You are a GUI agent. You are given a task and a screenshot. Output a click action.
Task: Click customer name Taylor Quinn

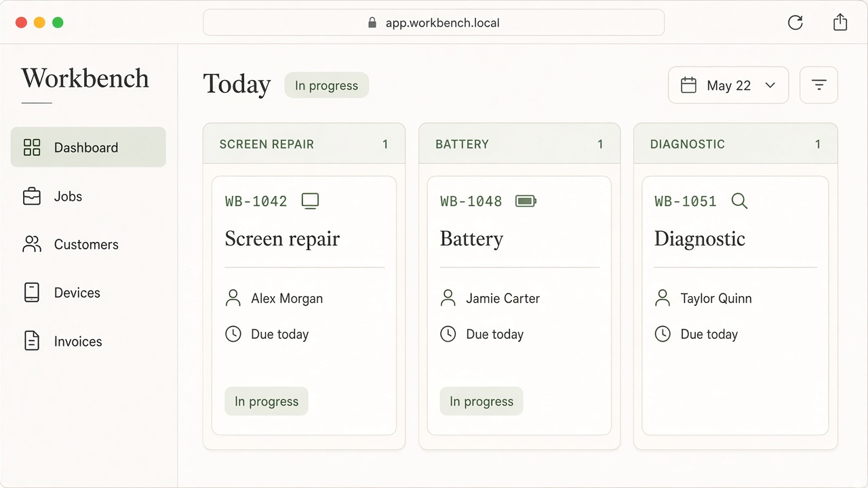coord(716,298)
